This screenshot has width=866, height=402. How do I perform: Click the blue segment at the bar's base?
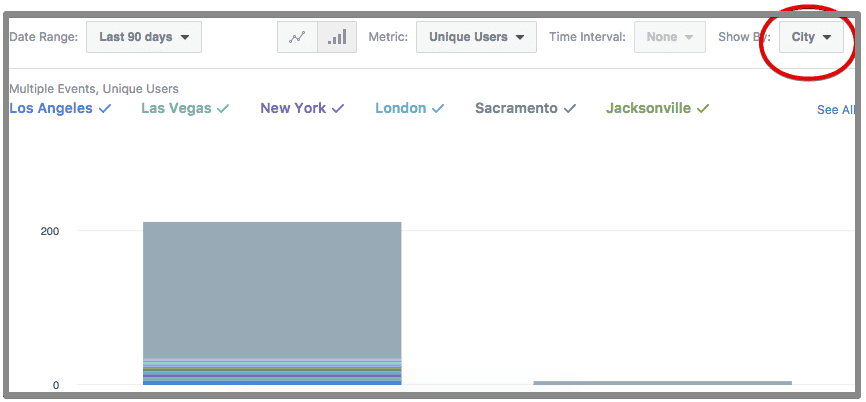[x=271, y=382]
